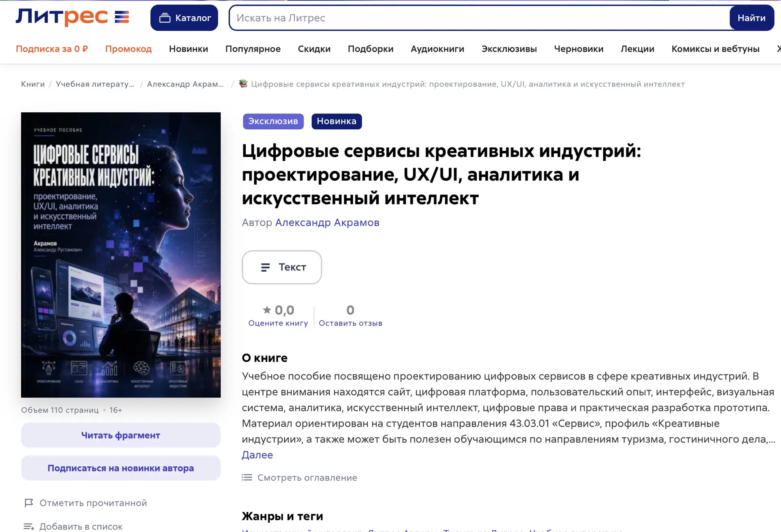Open the Промокод menu item
This screenshot has width=781, height=532.
tap(129, 49)
